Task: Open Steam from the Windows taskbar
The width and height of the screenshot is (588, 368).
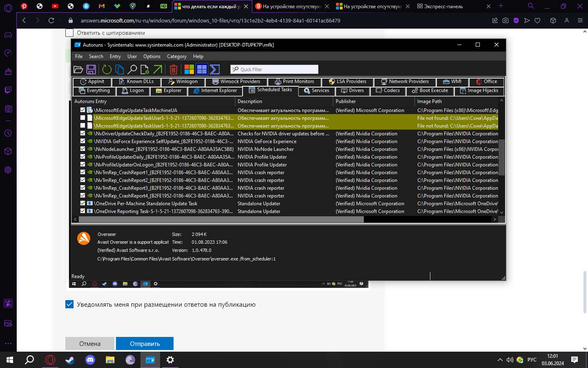Action: (70, 360)
